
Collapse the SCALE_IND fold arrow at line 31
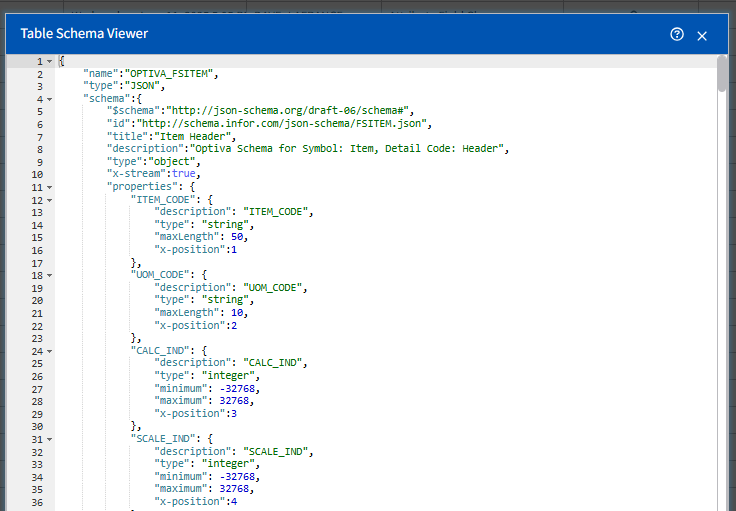50,440
